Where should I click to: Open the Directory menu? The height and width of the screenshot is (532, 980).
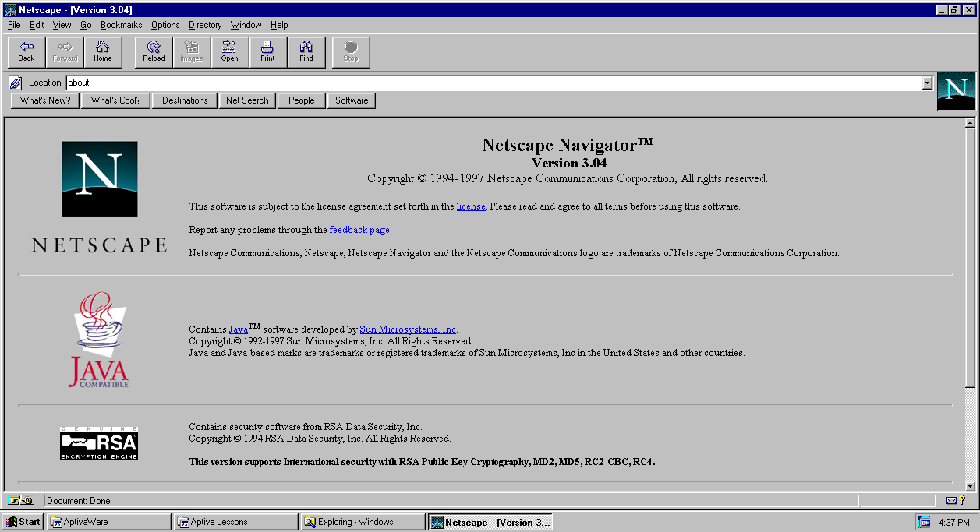tap(205, 25)
